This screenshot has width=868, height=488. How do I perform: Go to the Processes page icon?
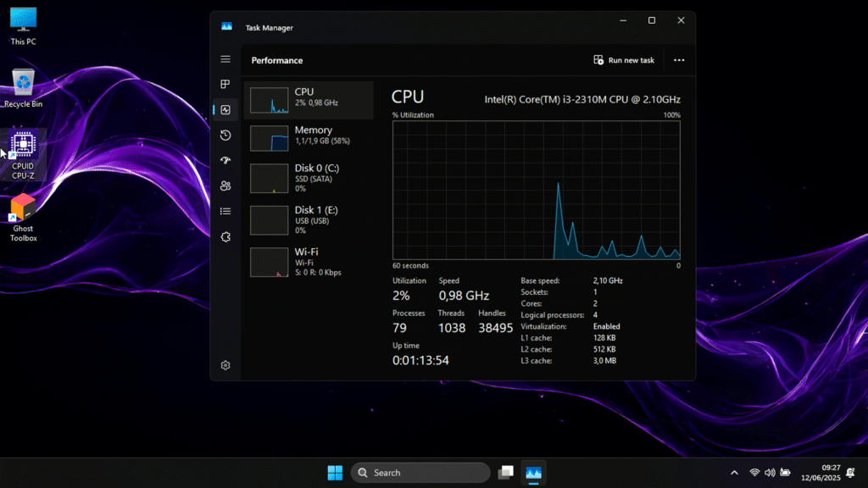pyautogui.click(x=225, y=84)
